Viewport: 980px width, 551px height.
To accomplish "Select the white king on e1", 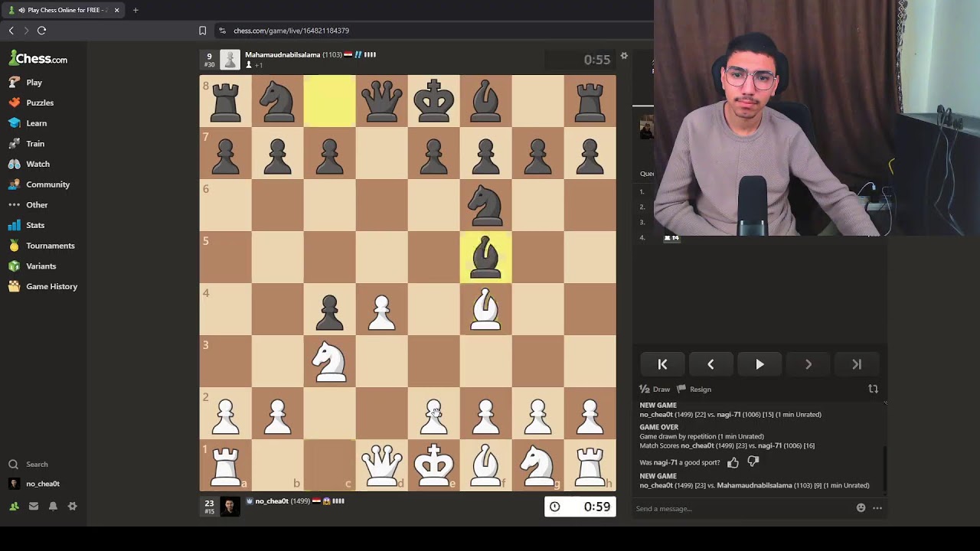I will point(433,465).
